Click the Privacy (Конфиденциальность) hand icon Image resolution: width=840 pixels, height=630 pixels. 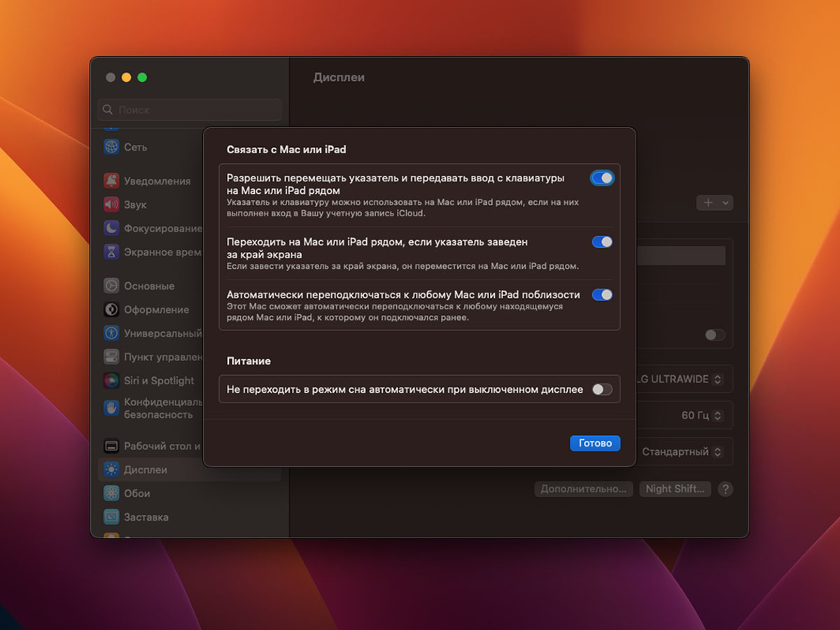click(111, 408)
